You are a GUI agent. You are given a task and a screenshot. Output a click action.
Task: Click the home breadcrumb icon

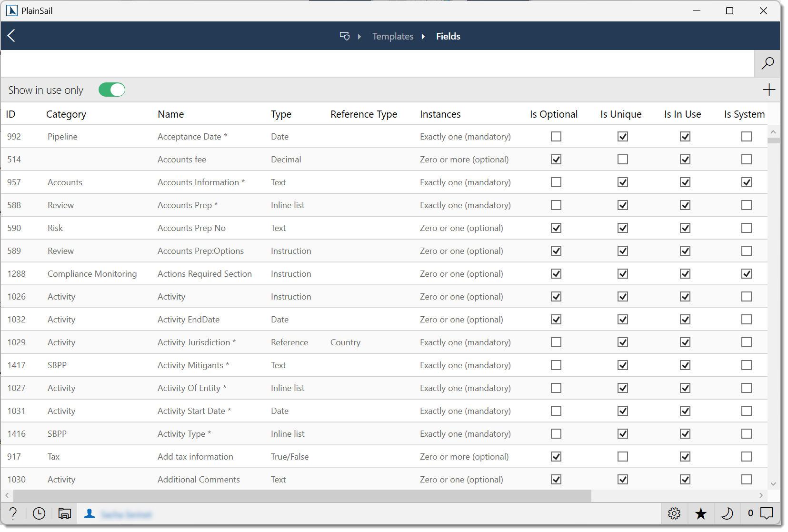coord(345,36)
